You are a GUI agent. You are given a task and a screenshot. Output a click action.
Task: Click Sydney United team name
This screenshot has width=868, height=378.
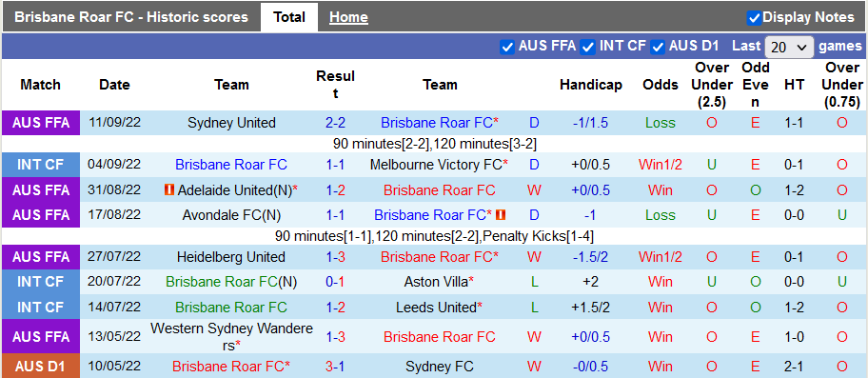click(x=231, y=123)
